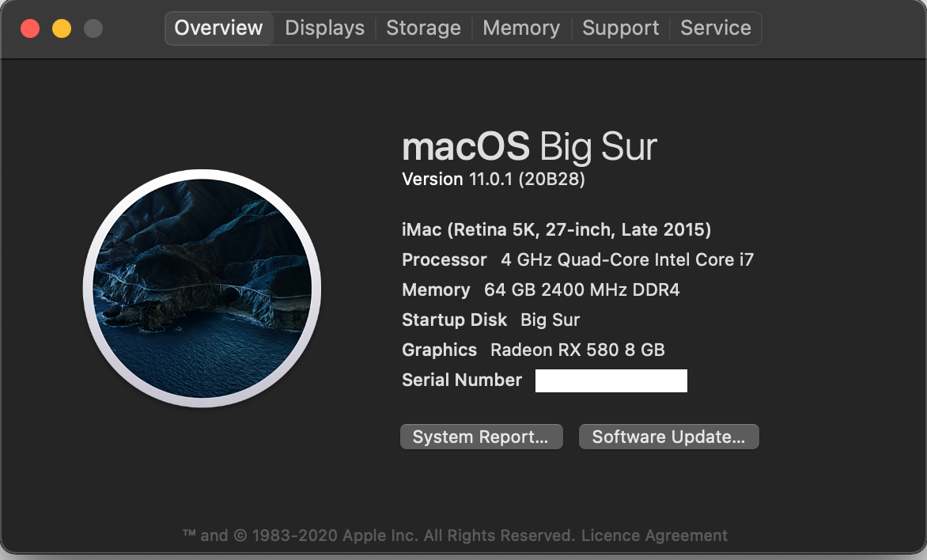Viewport: 927px width, 560px height.
Task: Select the Storage tab
Action: [x=423, y=28]
